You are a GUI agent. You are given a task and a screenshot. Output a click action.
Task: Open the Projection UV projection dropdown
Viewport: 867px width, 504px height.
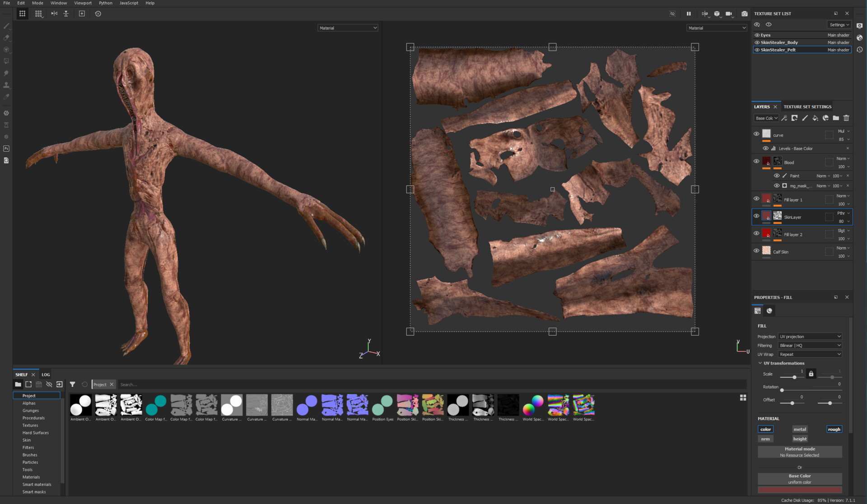[810, 337]
